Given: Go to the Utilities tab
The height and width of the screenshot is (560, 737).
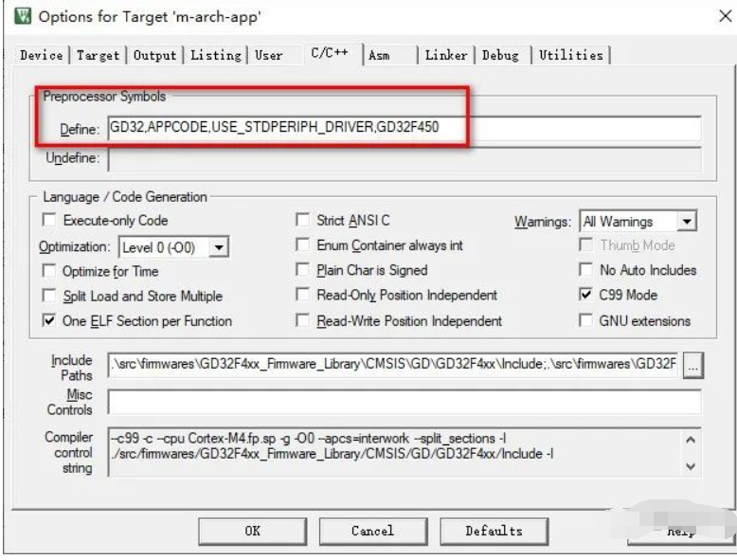Looking at the screenshot, I should 571,55.
